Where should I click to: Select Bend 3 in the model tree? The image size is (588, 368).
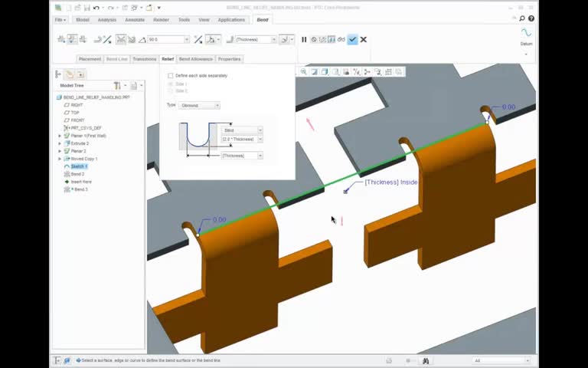[x=80, y=189]
